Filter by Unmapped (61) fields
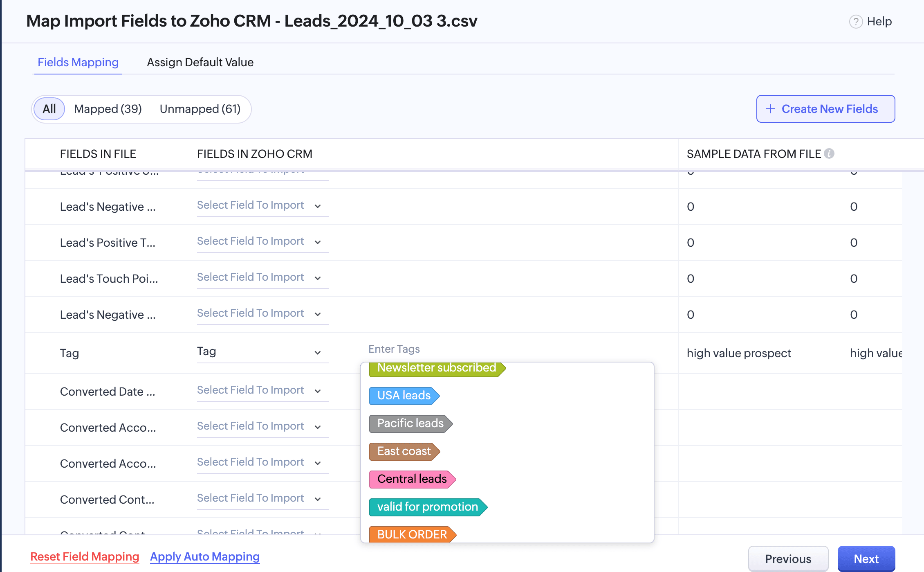 (x=200, y=109)
